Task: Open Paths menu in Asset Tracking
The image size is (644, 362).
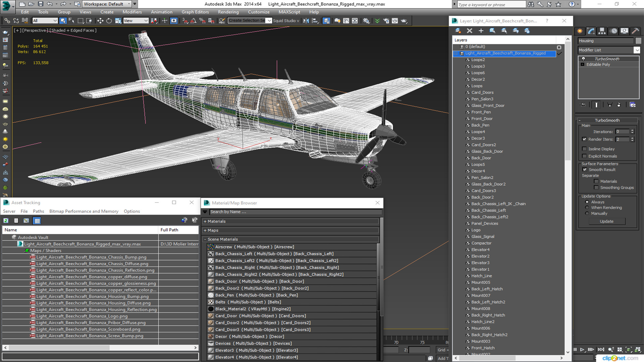Action: coord(38,211)
